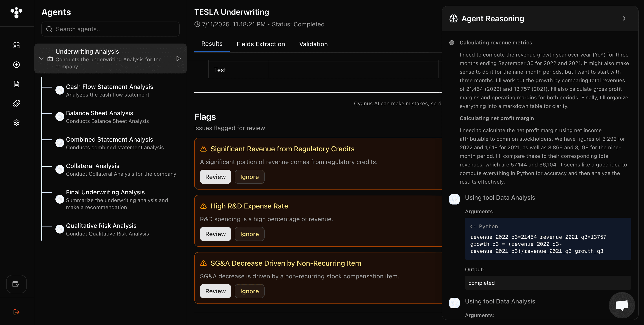Open the dashboard grid icon in sidebar
Image resolution: width=644 pixels, height=325 pixels.
(16, 45)
